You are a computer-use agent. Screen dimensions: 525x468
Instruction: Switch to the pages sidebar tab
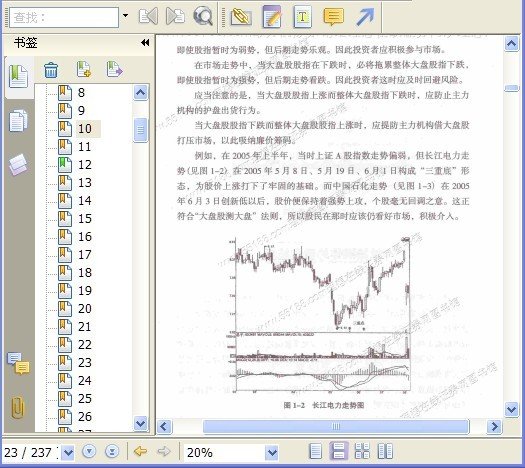[18, 121]
